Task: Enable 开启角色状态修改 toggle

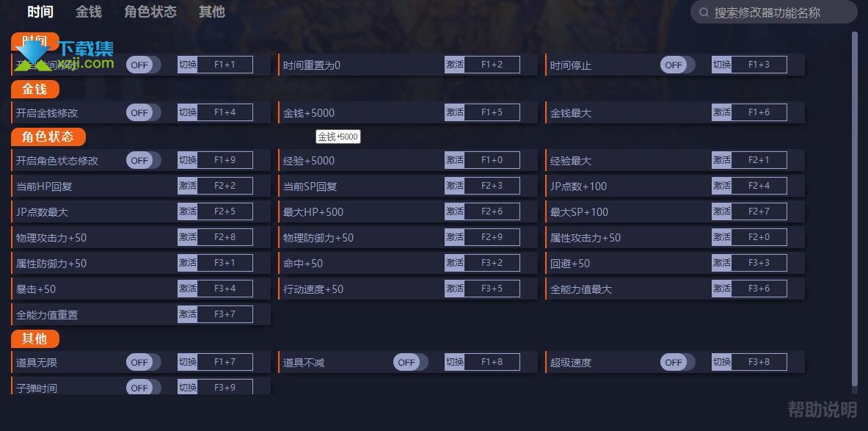Action: pyautogui.click(x=143, y=160)
